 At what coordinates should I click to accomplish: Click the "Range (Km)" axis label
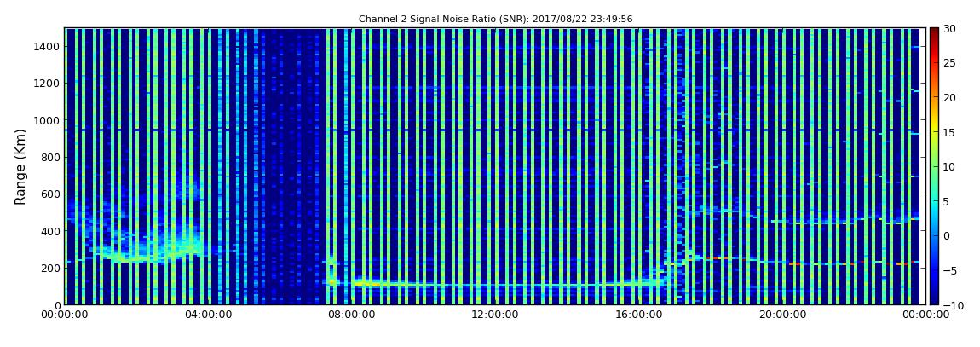pyautogui.click(x=20, y=167)
